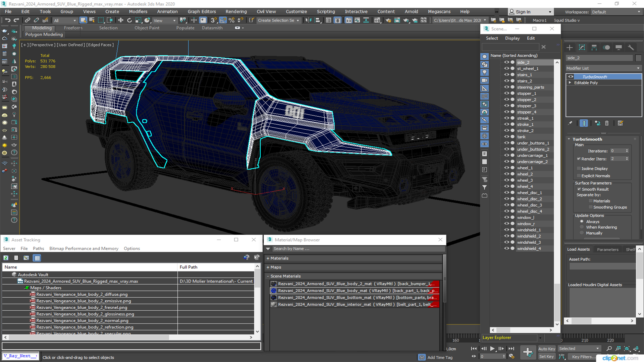Image resolution: width=644 pixels, height=362 pixels.
Task: Click the Set Key button
Action: click(x=546, y=357)
